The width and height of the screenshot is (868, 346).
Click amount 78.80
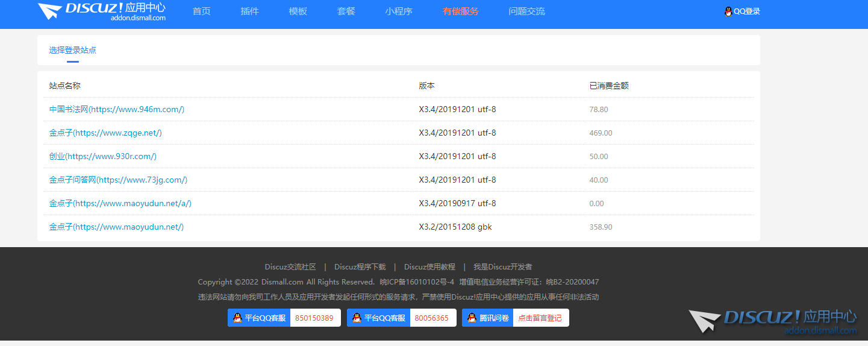pyautogui.click(x=599, y=110)
